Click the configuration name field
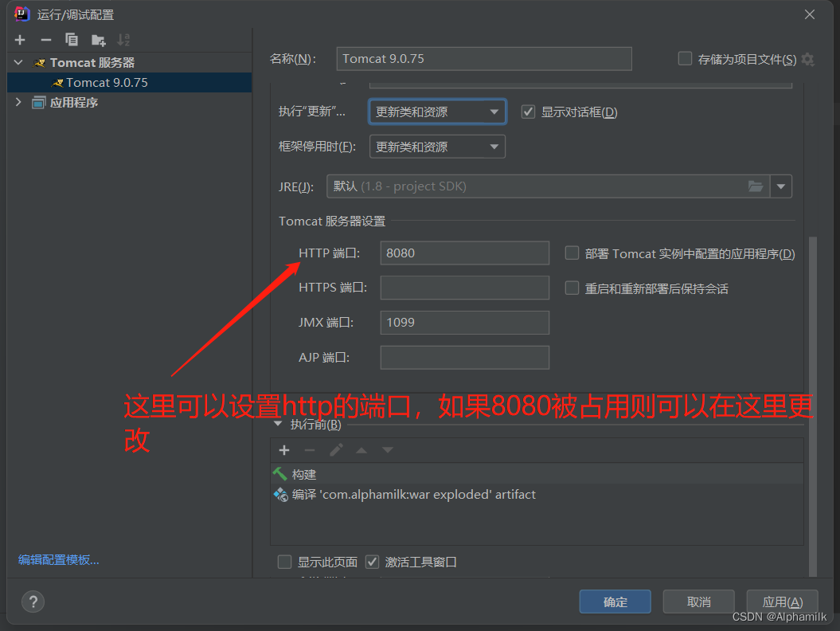 tap(484, 59)
